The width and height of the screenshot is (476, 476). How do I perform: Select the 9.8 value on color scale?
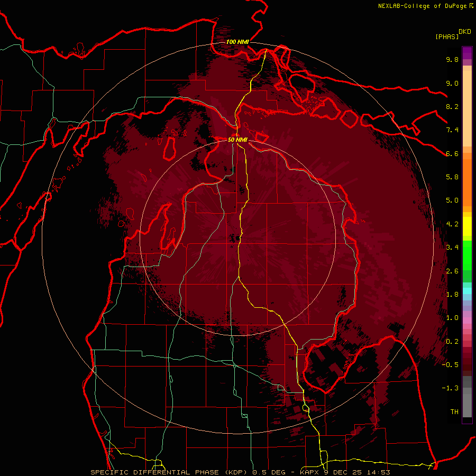[x=452, y=59]
